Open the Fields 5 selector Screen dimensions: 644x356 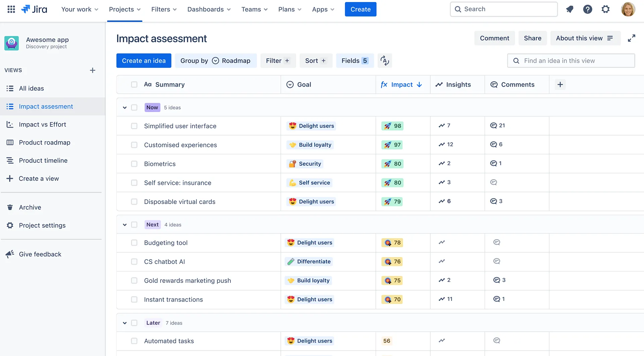click(355, 61)
